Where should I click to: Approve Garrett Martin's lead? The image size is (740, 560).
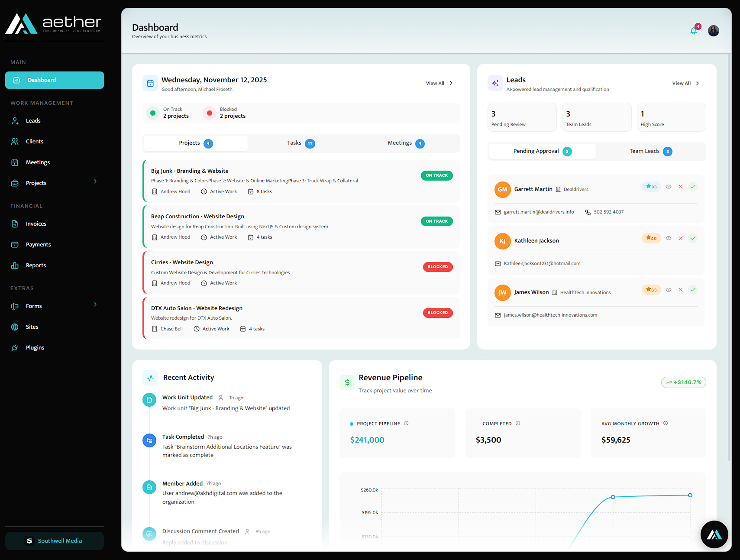(693, 187)
